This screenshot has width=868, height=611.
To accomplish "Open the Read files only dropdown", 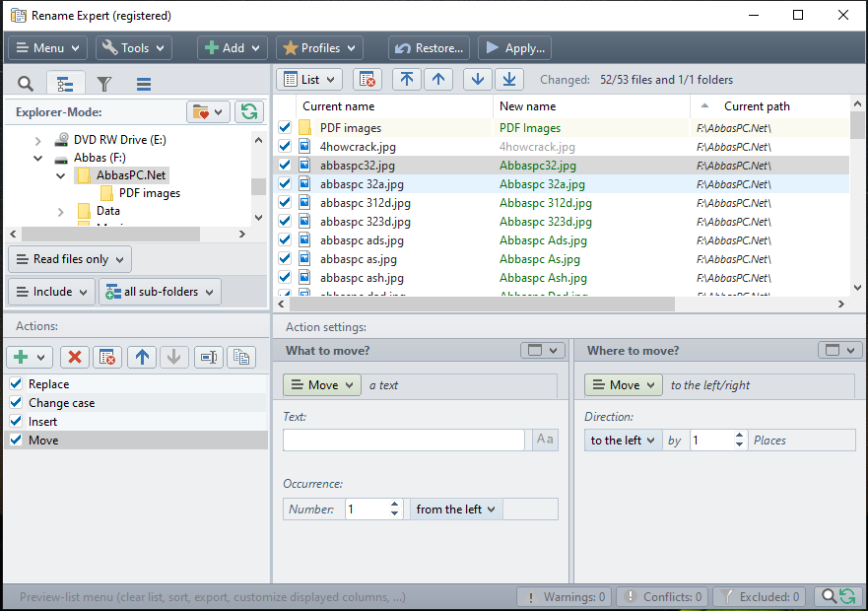I will pos(70,259).
